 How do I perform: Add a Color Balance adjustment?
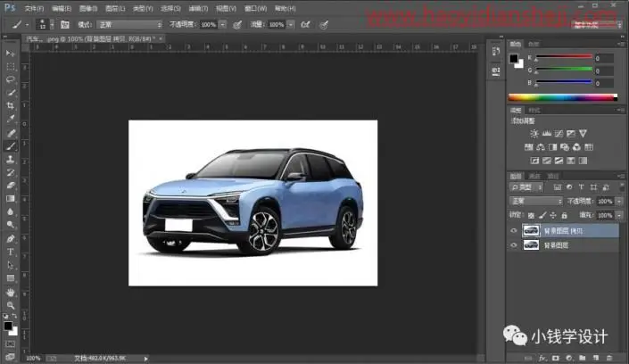point(541,147)
